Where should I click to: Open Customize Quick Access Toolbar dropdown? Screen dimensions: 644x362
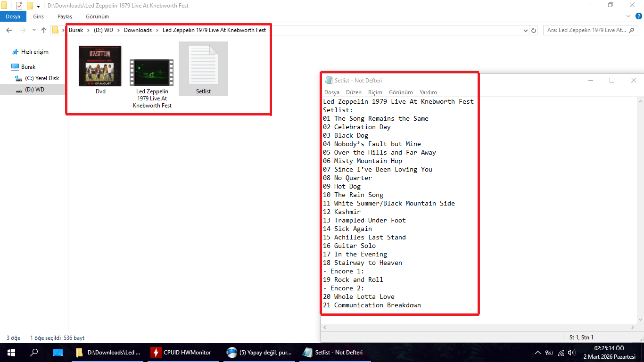click(38, 6)
